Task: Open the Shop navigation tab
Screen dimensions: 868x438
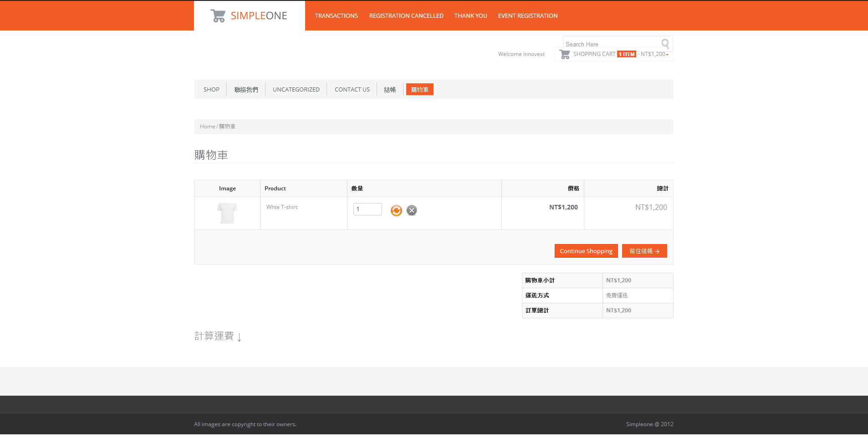Action: point(211,90)
